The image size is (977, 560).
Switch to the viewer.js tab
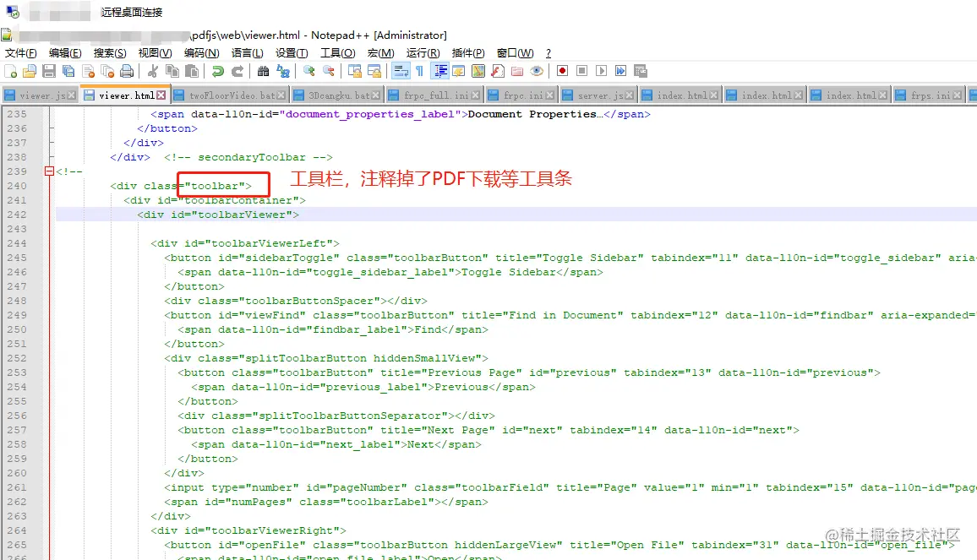(39, 95)
